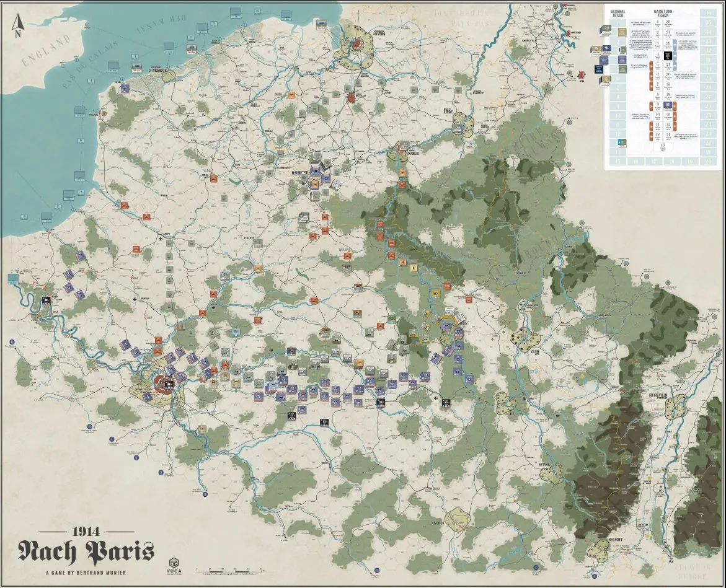Select the black counter near Rouen

pos(46,301)
